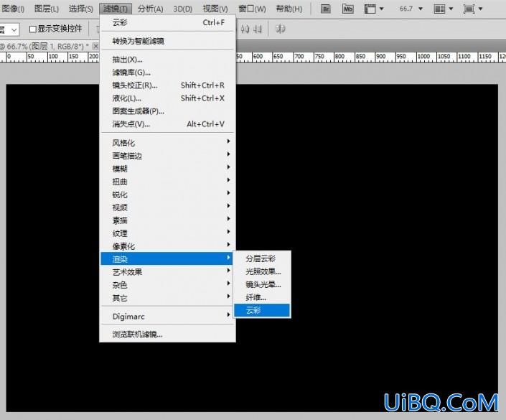Expand the 视频 submenu
Viewport: 506px width, 420px height.
click(x=167, y=207)
